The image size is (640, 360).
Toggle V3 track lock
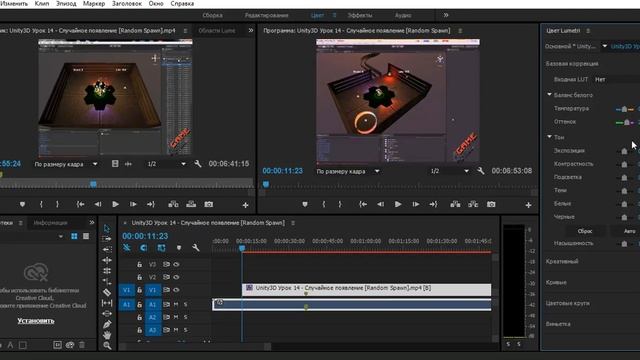[140, 264]
